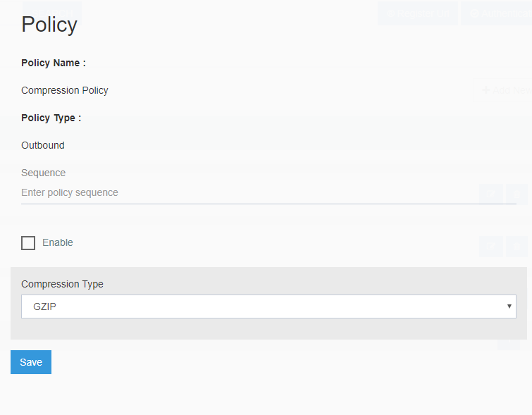Click the plus icon in Add New
The image size is (532, 415).
[486, 90]
